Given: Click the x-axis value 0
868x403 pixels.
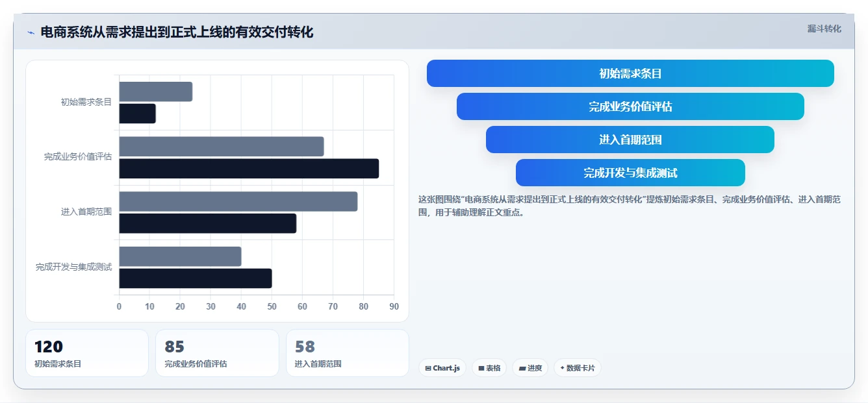Looking at the screenshot, I should [x=119, y=306].
